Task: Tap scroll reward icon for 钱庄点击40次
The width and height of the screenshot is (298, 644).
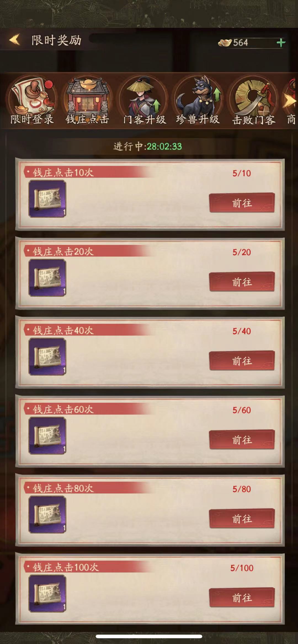Action: pyautogui.click(x=47, y=357)
